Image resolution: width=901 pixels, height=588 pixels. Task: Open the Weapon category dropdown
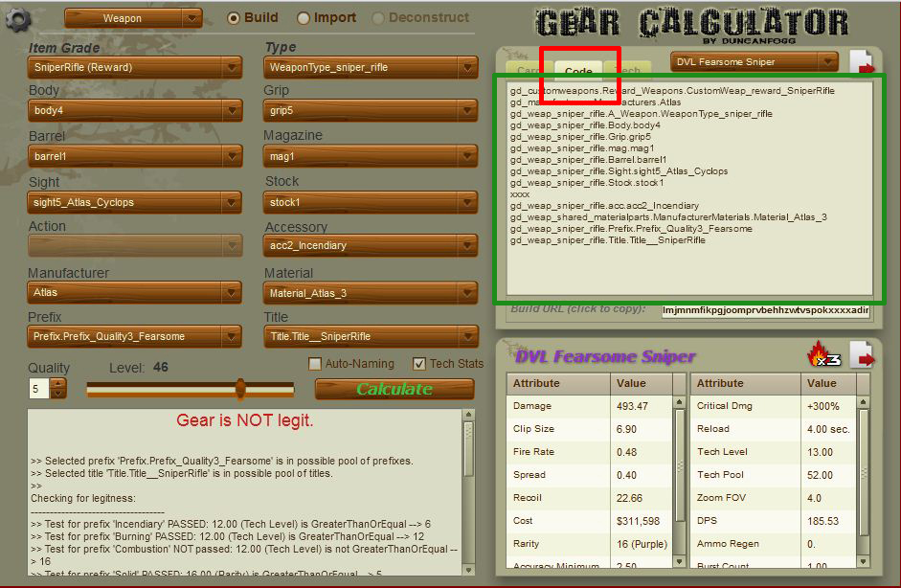(133, 18)
